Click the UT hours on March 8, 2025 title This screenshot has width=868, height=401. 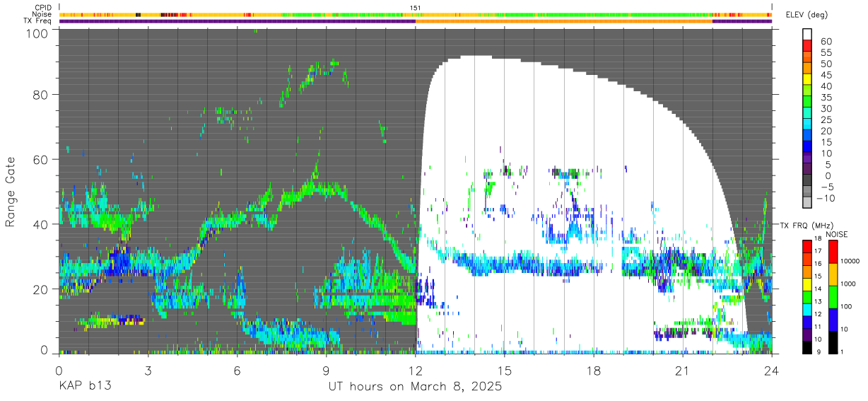pos(415,387)
